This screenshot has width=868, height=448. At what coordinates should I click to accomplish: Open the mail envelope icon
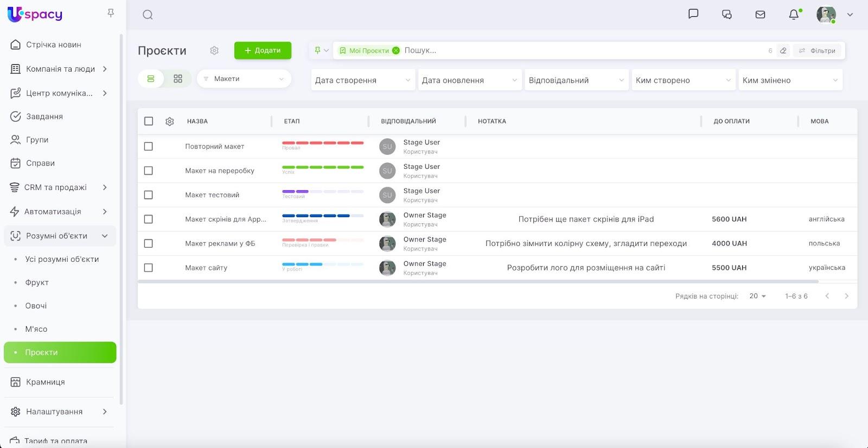(760, 15)
